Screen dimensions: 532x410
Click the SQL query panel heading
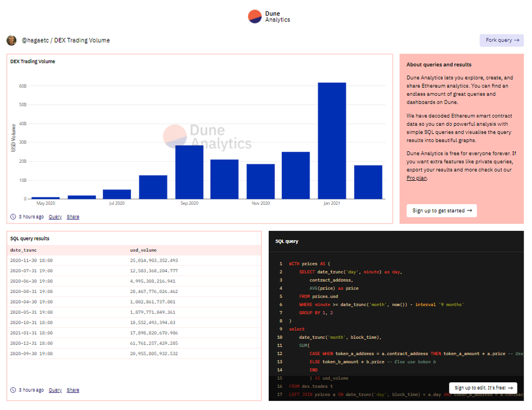point(287,241)
